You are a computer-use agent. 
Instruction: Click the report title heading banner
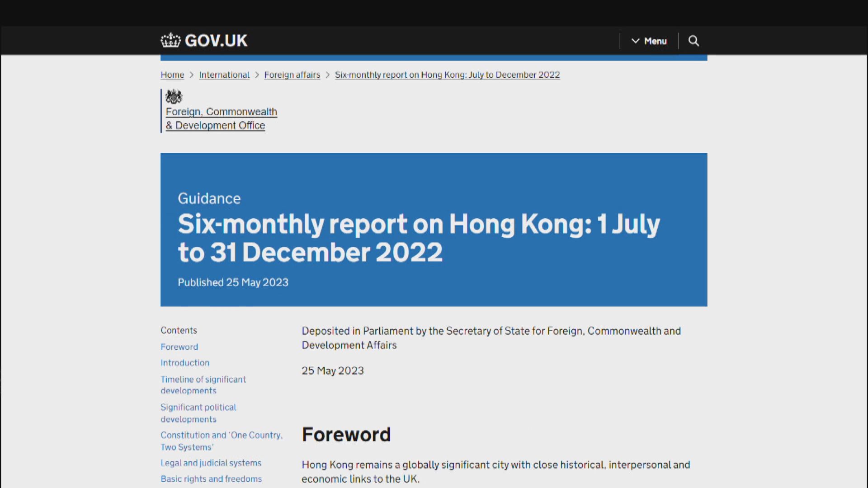click(x=419, y=238)
